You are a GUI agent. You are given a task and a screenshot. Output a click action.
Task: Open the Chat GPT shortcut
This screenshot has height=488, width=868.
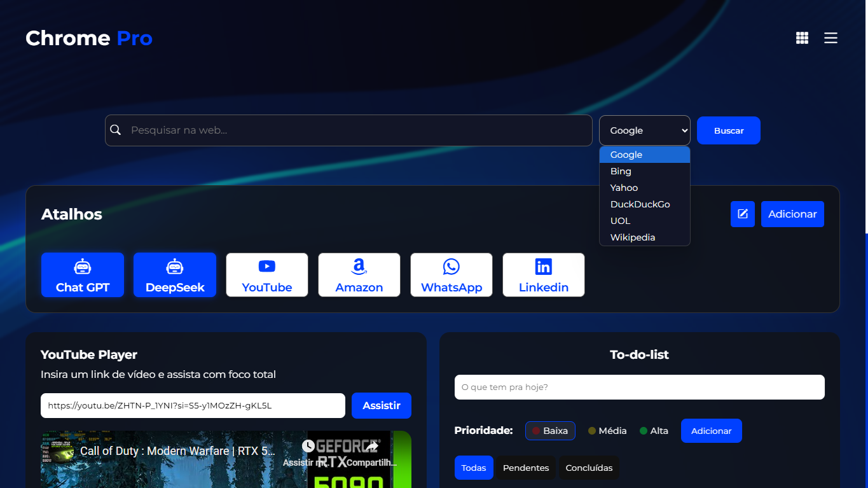pyautogui.click(x=83, y=275)
